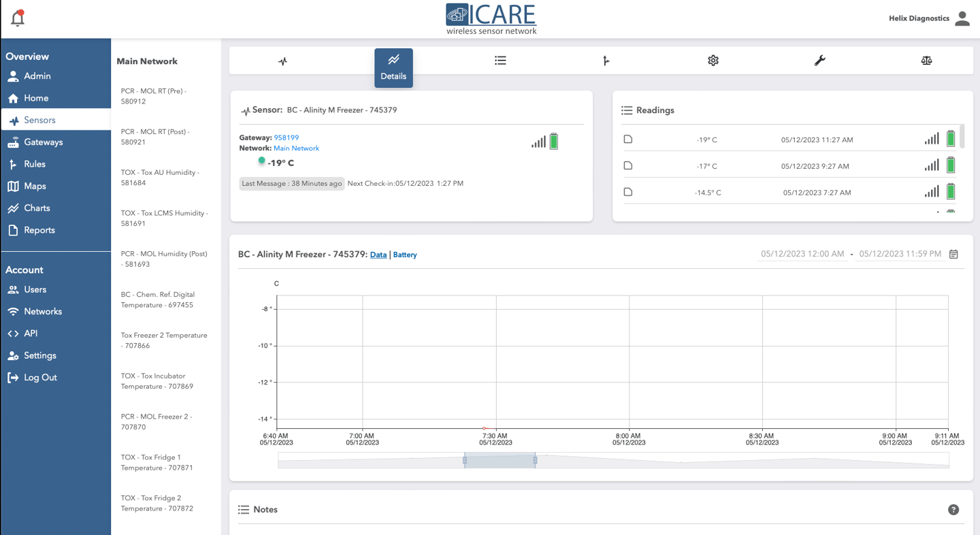Select sensor TOX - Tox LCMS Humidity - 581691
This screenshot has width=980, height=535.
point(166,218)
